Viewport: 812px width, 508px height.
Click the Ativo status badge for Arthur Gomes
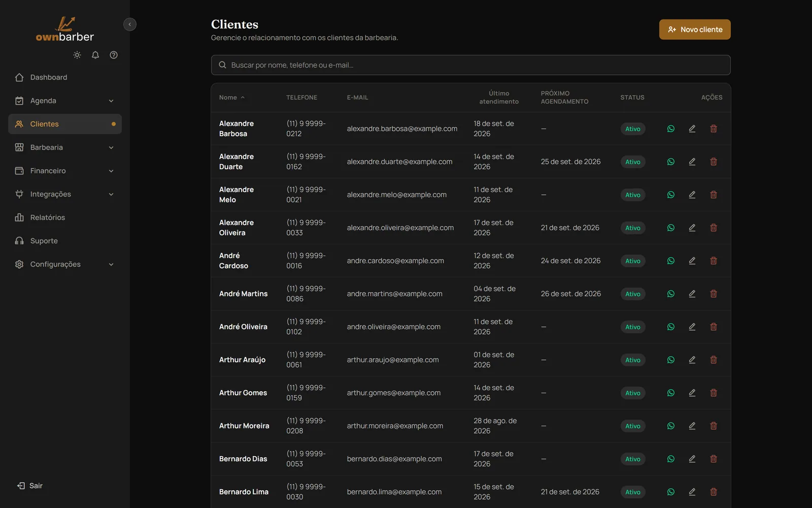(x=633, y=393)
